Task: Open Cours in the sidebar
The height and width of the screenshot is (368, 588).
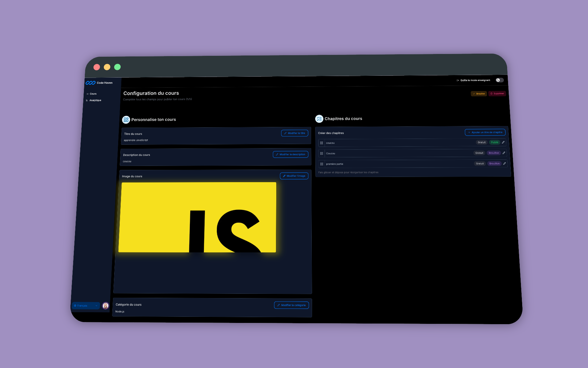Action: click(93, 94)
